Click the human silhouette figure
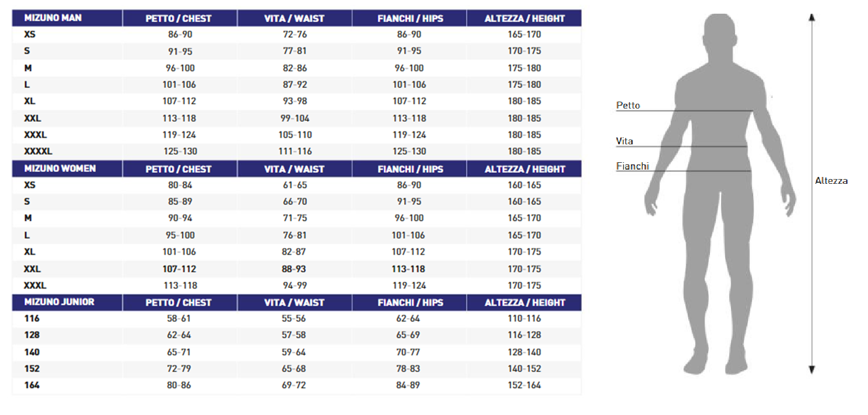This screenshot has width=868, height=415. pyautogui.click(x=719, y=194)
